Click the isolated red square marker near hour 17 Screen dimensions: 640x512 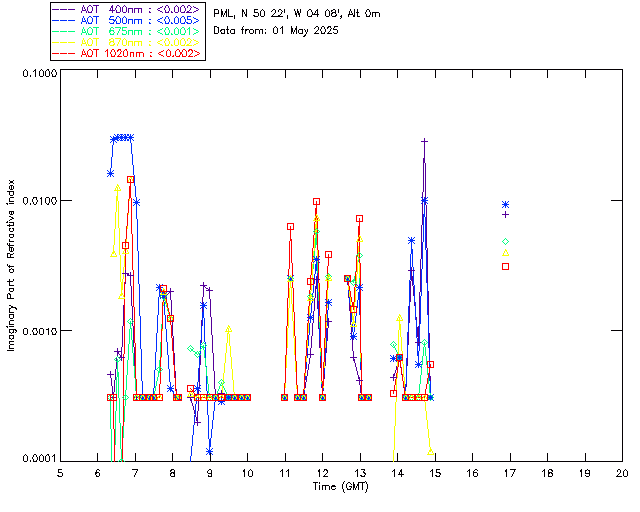(x=505, y=267)
